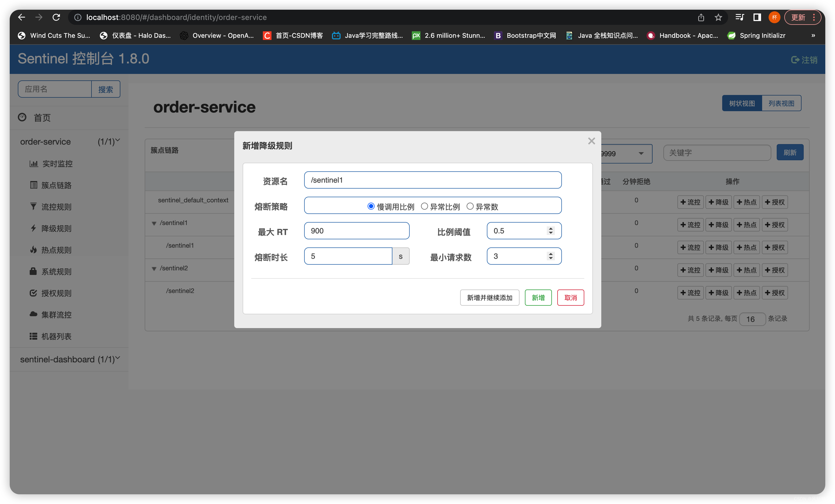Select the 异常比例 radio button
This screenshot has width=835, height=504.
[424, 206]
